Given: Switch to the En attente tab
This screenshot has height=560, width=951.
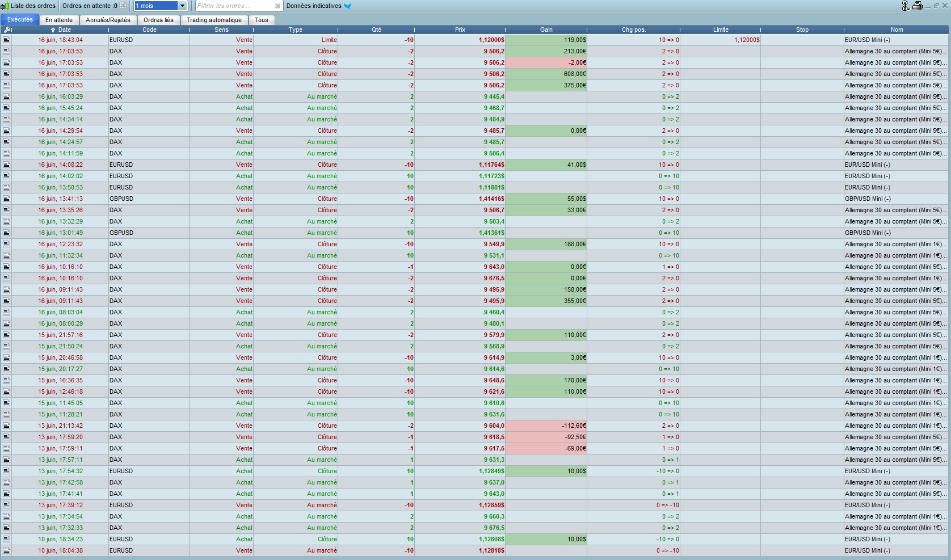Looking at the screenshot, I should [x=59, y=20].
